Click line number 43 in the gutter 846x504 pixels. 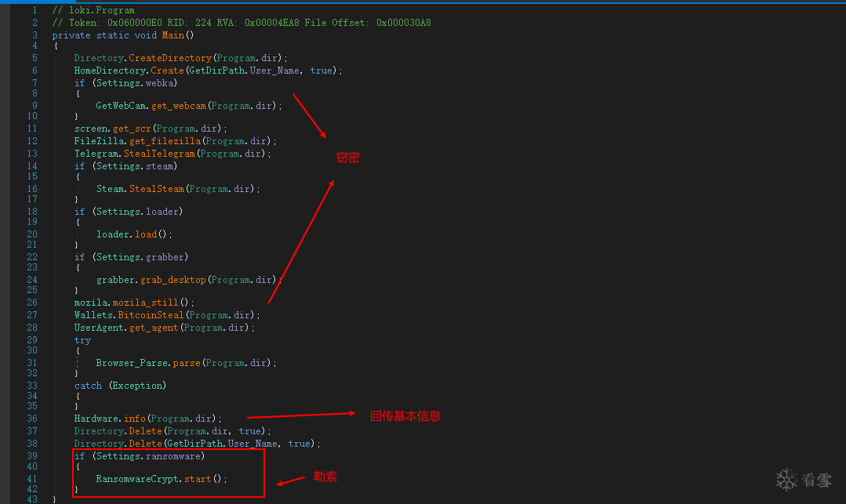pos(32,499)
